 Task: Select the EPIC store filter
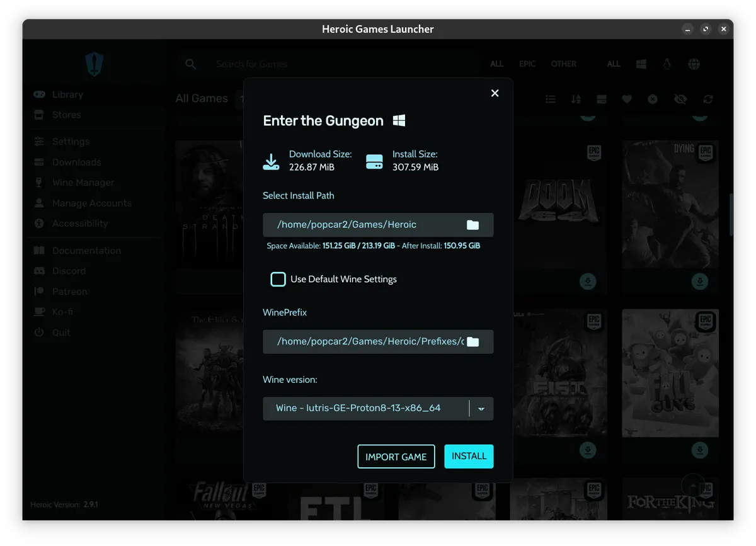point(527,64)
